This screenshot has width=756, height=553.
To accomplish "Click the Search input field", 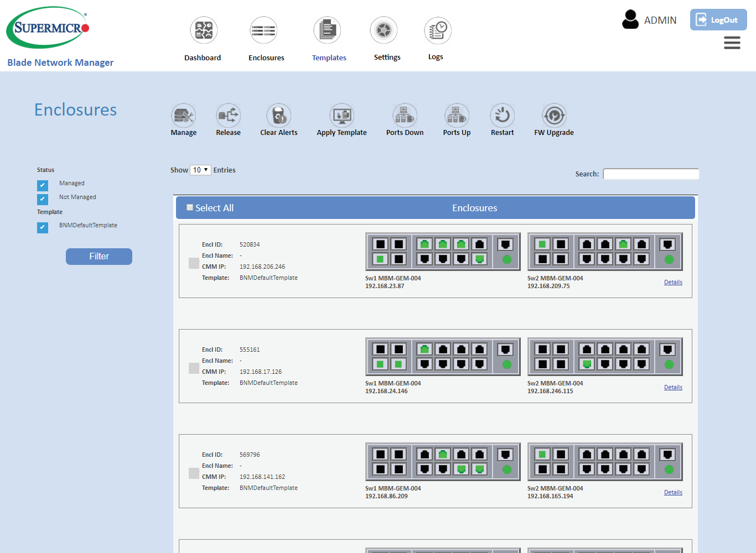I will tap(651, 174).
